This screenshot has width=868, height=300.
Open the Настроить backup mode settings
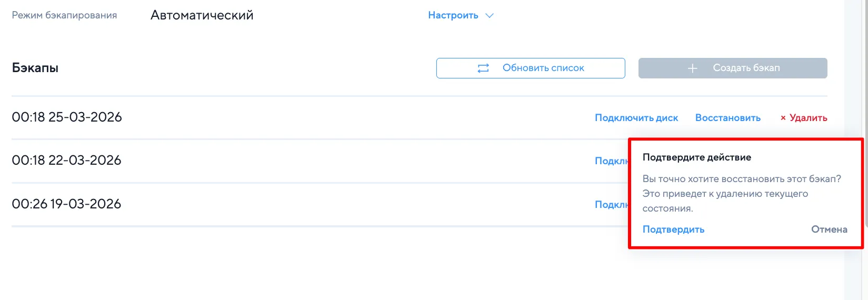click(x=453, y=16)
